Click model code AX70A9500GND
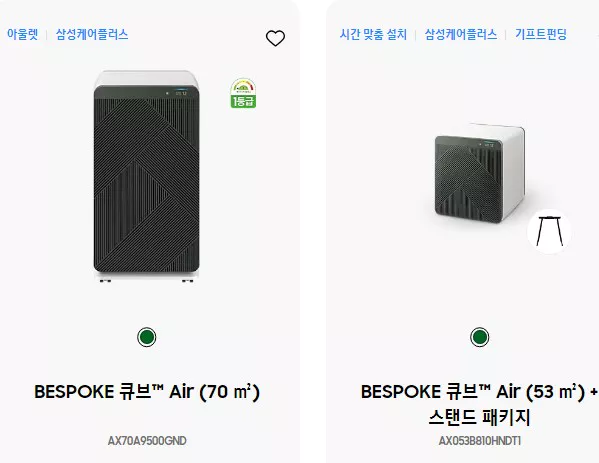Image resolution: width=599 pixels, height=463 pixels. 147,441
